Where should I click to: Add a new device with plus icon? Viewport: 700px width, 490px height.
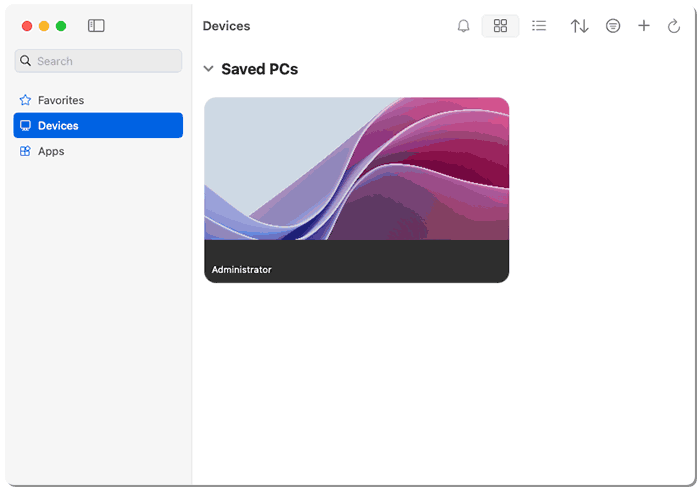(x=644, y=26)
